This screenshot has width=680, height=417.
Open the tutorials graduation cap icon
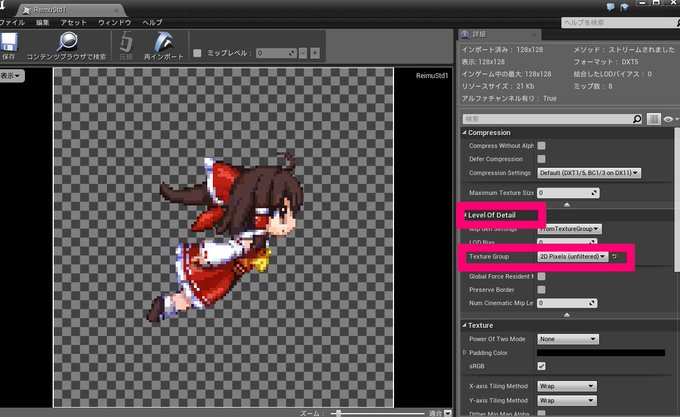coord(624,6)
